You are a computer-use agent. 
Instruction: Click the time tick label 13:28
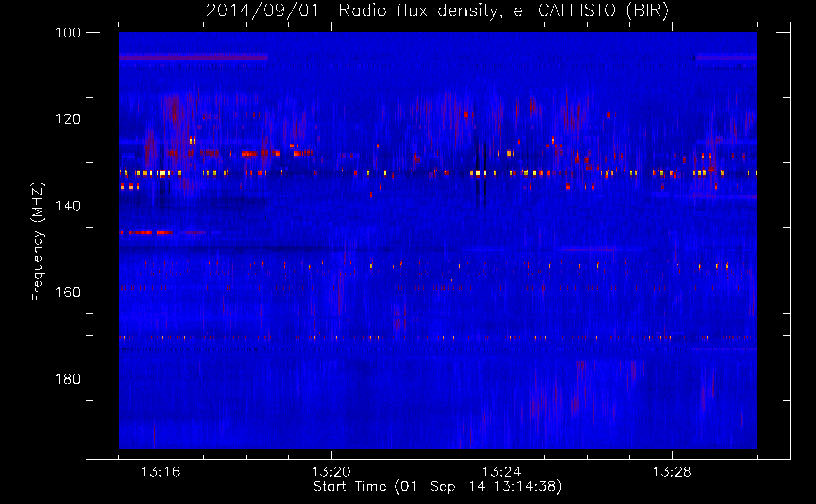[672, 472]
